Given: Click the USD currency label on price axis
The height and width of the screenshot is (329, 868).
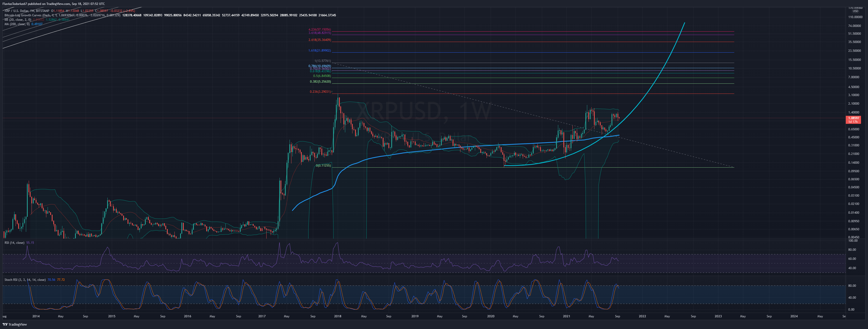Looking at the screenshot, I should point(855,11).
